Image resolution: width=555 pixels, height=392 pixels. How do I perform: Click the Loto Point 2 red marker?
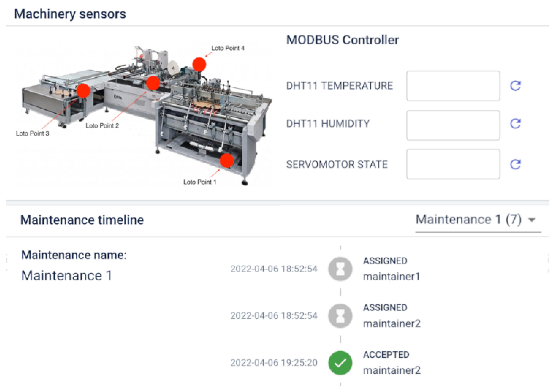click(x=153, y=83)
